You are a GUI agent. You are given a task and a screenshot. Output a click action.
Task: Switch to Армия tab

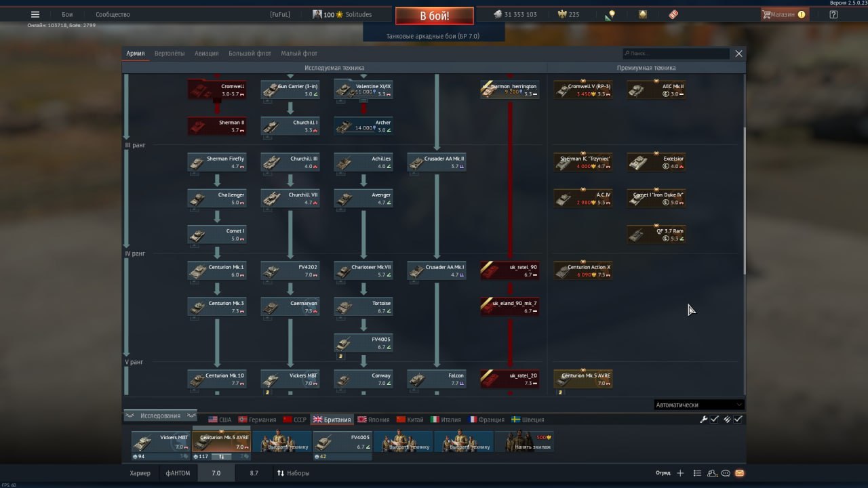click(136, 53)
